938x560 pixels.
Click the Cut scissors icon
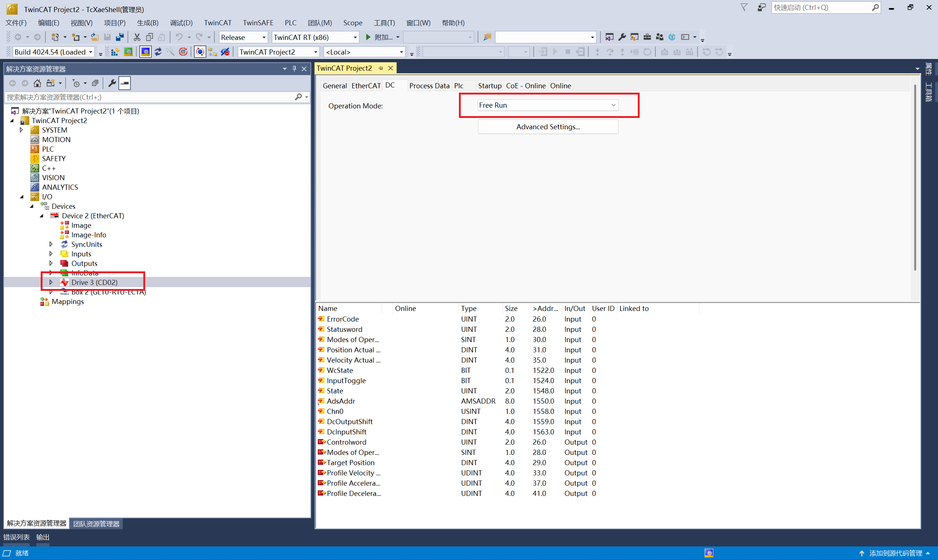click(137, 37)
